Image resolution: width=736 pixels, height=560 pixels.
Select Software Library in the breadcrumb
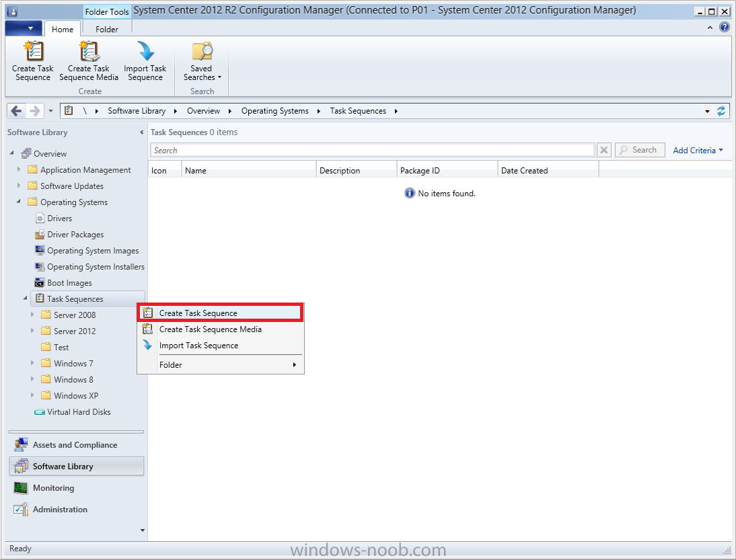[137, 111]
